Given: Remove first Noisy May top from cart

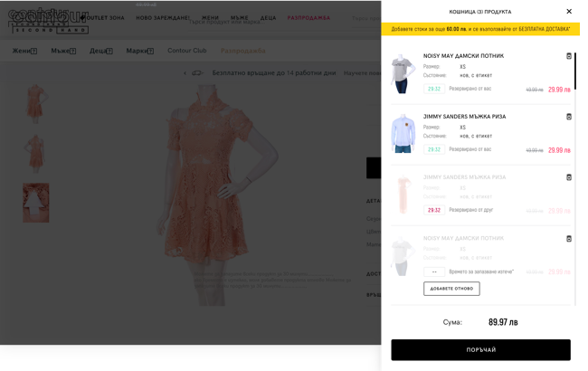Looking at the screenshot, I should pos(568,56).
